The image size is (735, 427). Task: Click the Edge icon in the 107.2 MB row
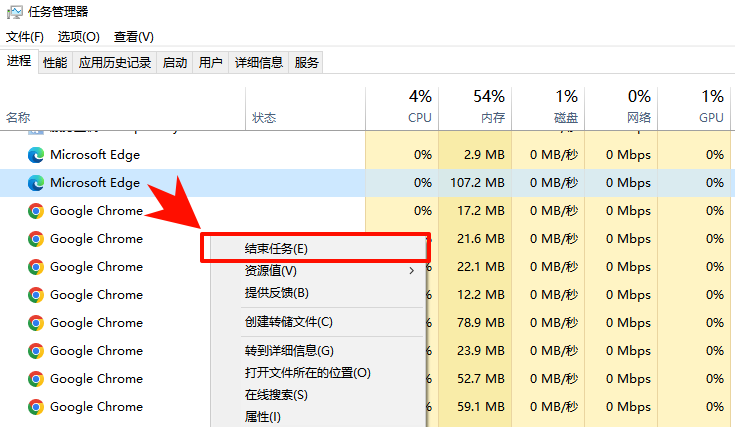pos(36,183)
